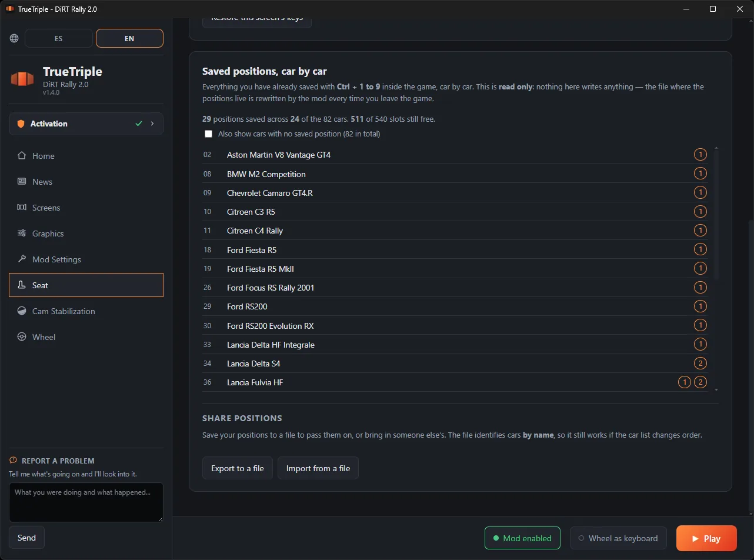
Task: Click the News newspaper icon
Action: (x=22, y=182)
